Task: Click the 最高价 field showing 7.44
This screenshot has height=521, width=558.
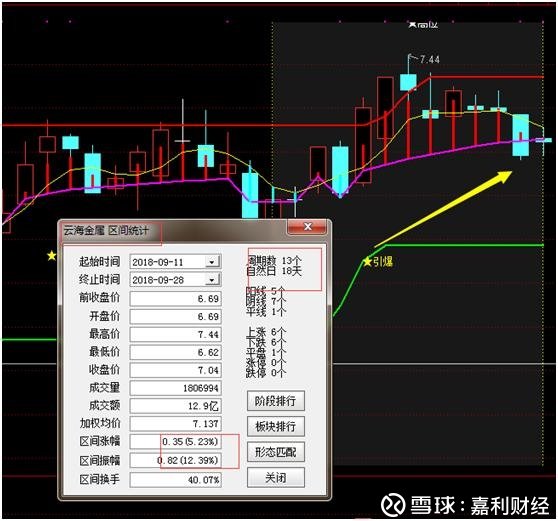Action: click(x=175, y=334)
